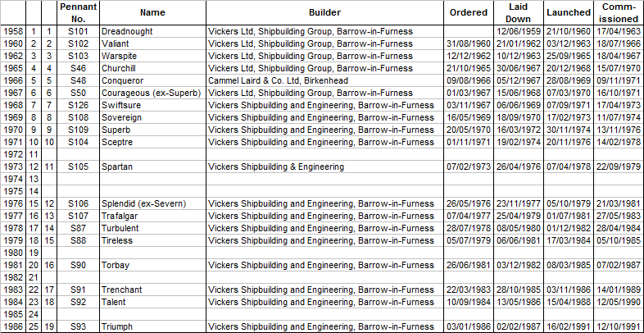Screen dimensions: 644x333
Task: Select the cell containing S102
Action: point(78,43)
